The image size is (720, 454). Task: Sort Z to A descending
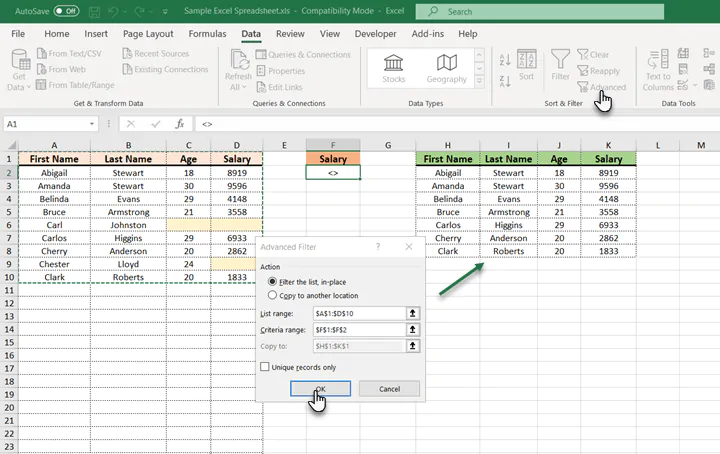pyautogui.click(x=505, y=81)
